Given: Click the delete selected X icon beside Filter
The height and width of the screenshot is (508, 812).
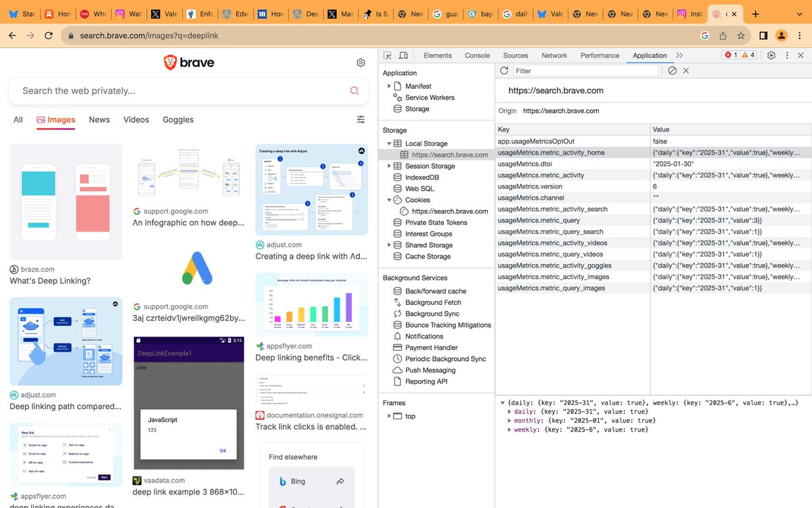Looking at the screenshot, I should pyautogui.click(x=686, y=70).
